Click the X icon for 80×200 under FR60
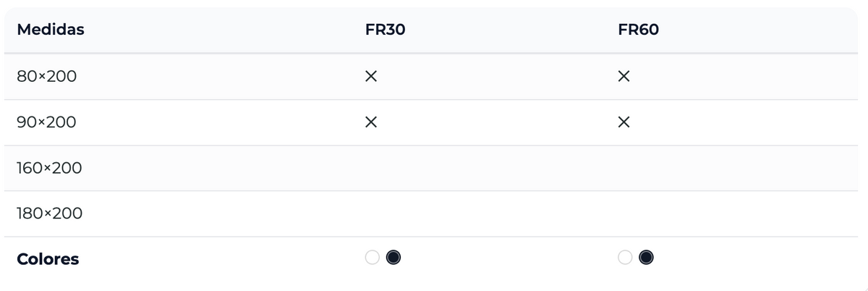 click(624, 77)
